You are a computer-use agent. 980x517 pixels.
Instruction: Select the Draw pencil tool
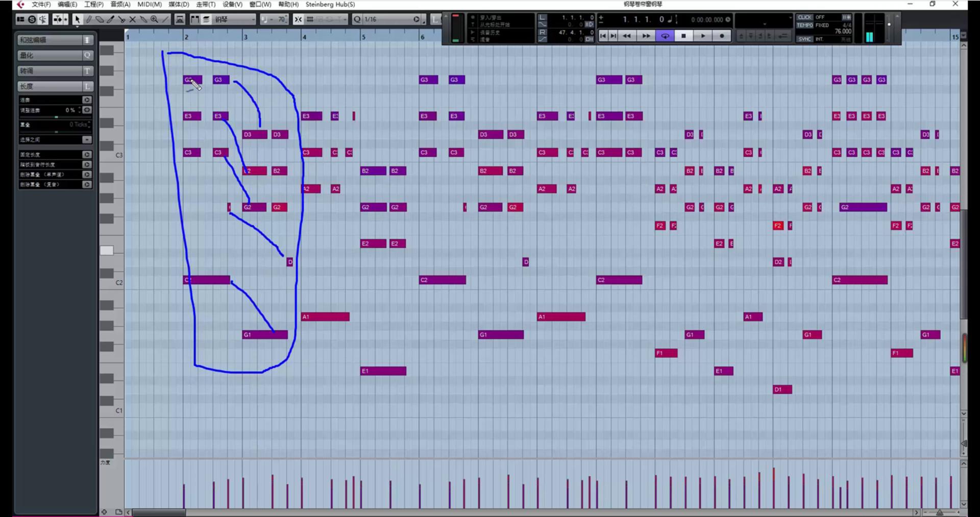pyautogui.click(x=88, y=19)
